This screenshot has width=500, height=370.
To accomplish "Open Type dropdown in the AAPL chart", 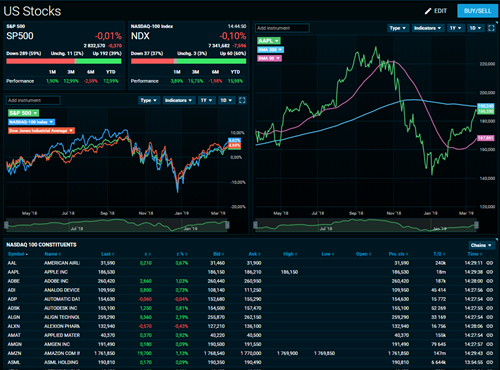I will tap(397, 28).
